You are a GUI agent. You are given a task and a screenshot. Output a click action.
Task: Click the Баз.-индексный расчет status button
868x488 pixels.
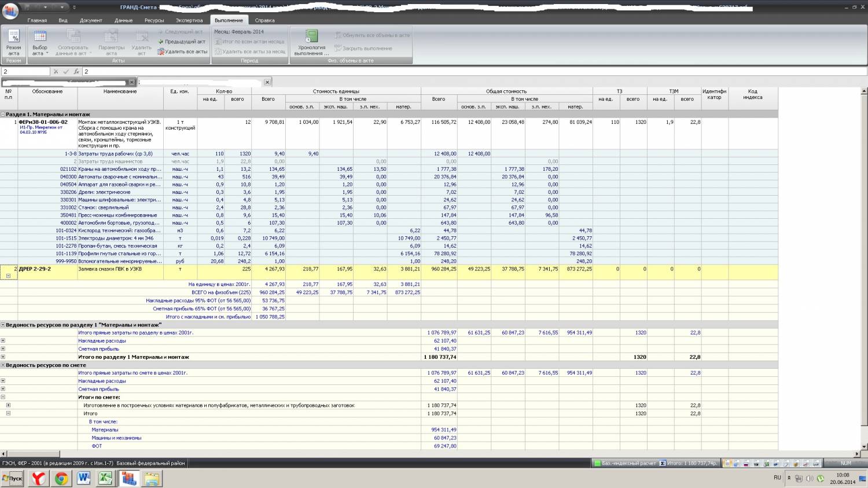(624, 463)
